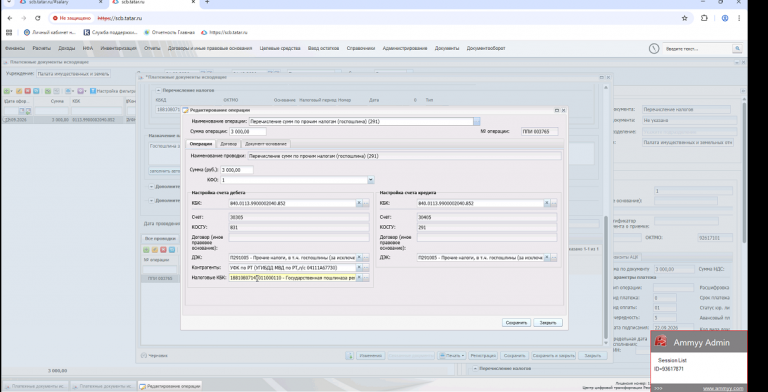Open the Печать dropdown button
This screenshot has height=392, width=768.
click(x=452, y=356)
